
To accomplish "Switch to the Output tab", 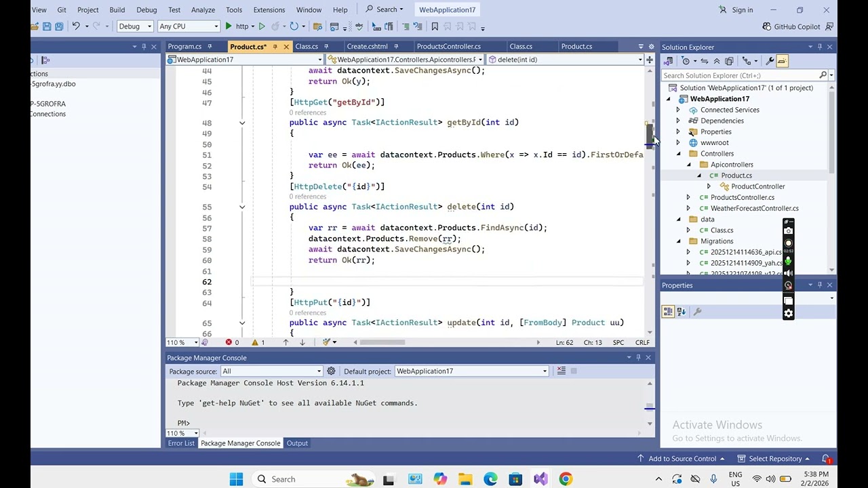I will pos(297,443).
